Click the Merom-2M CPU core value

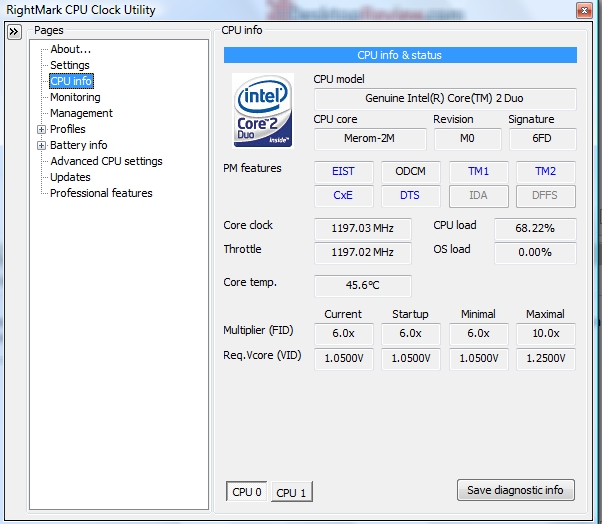click(x=370, y=139)
